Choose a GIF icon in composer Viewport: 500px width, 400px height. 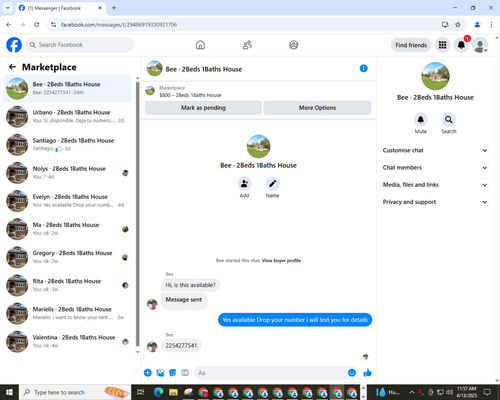tap(185, 373)
